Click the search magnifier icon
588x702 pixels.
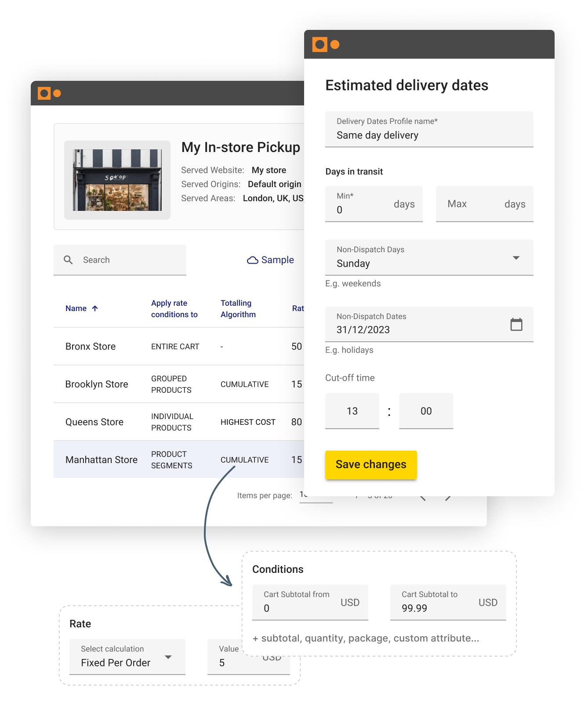69,260
